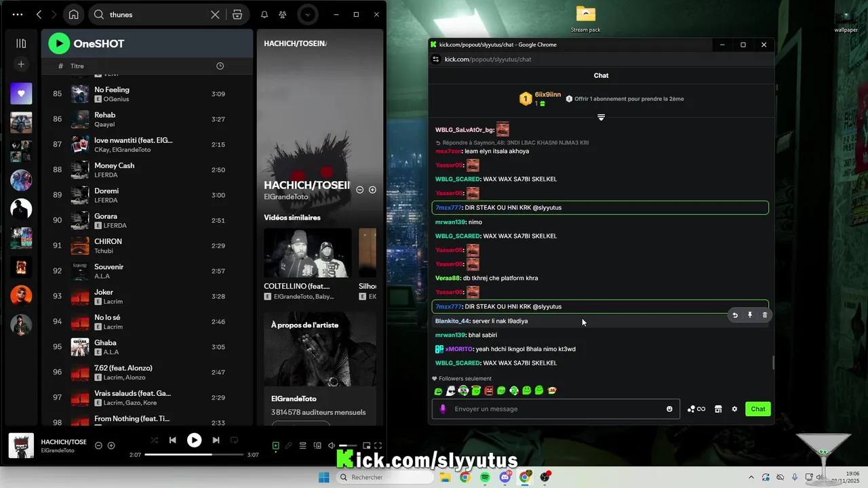The image size is (868, 488).
Task: Select the track 'Joker' by Lacrim
Action: [x=146, y=296]
